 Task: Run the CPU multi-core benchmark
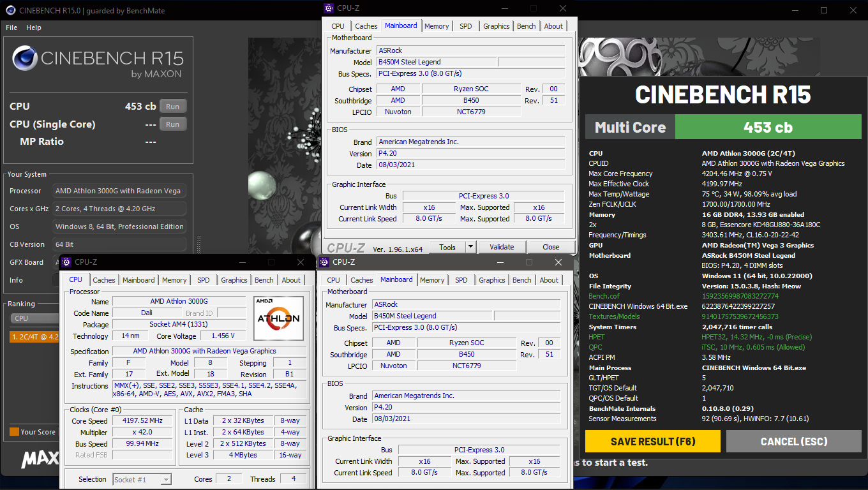tap(173, 107)
